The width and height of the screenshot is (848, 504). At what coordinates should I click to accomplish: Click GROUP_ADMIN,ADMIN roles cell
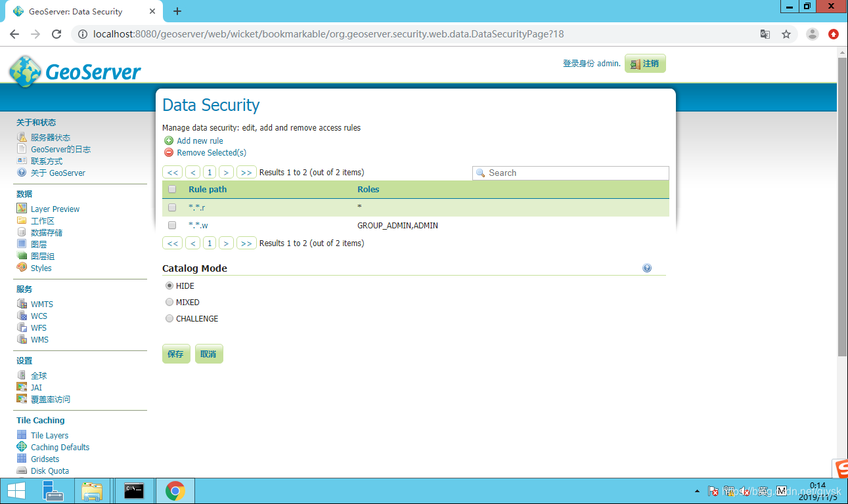[397, 225]
